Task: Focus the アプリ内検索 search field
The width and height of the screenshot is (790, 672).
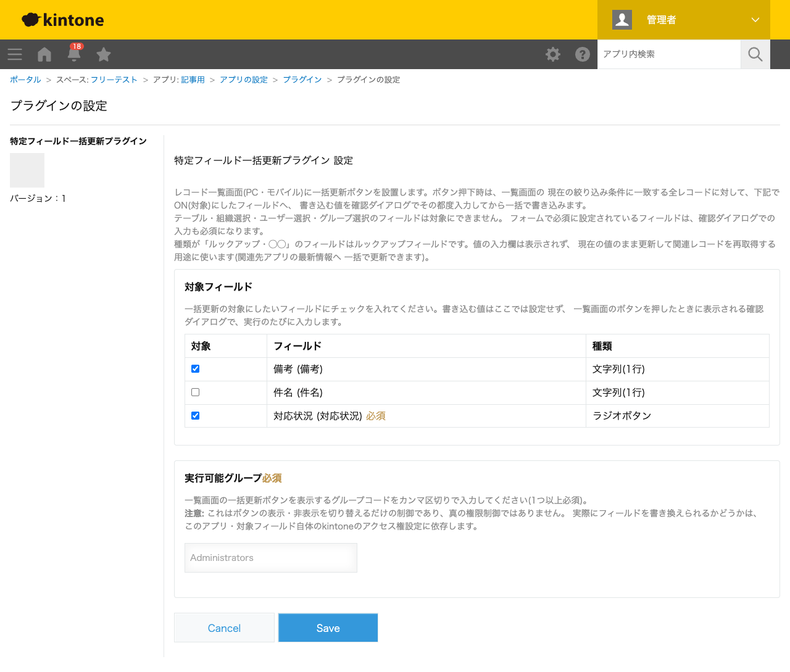Action: [x=669, y=54]
